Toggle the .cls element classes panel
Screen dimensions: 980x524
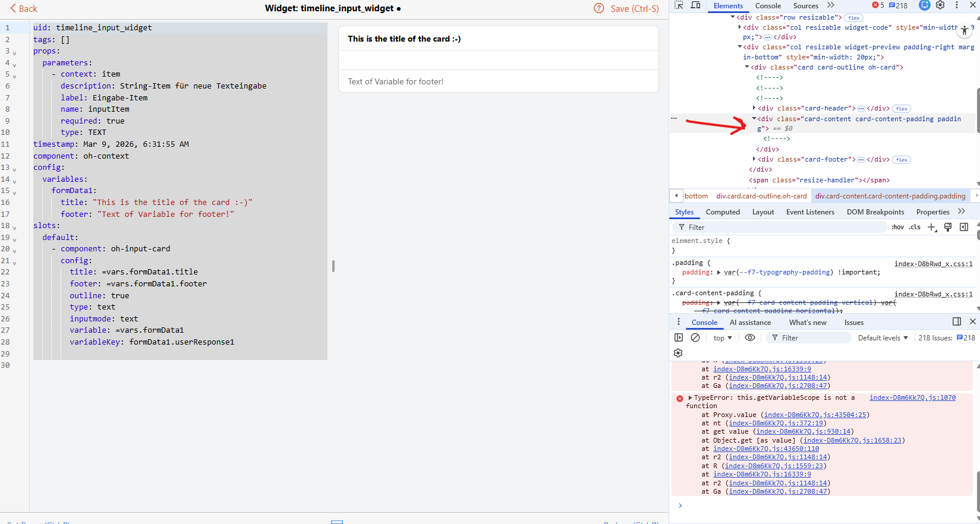[915, 227]
